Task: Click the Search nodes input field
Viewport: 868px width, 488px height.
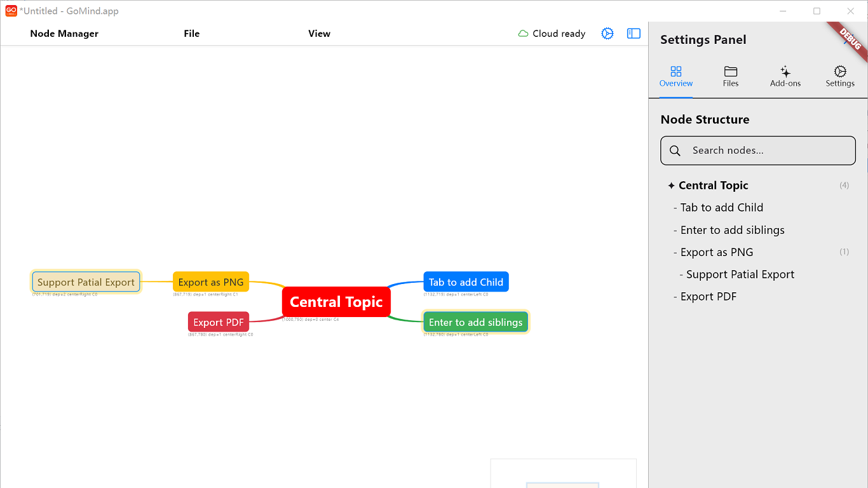Action: coord(763,151)
